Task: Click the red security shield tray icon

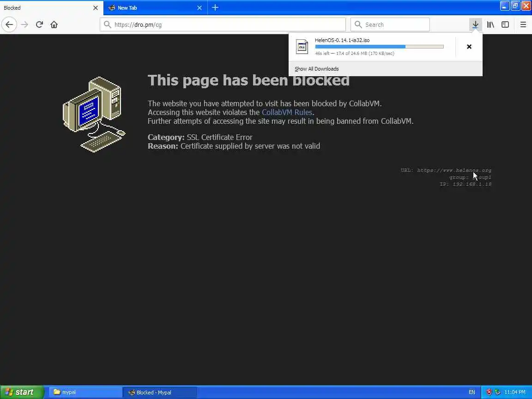Action: 489,392
